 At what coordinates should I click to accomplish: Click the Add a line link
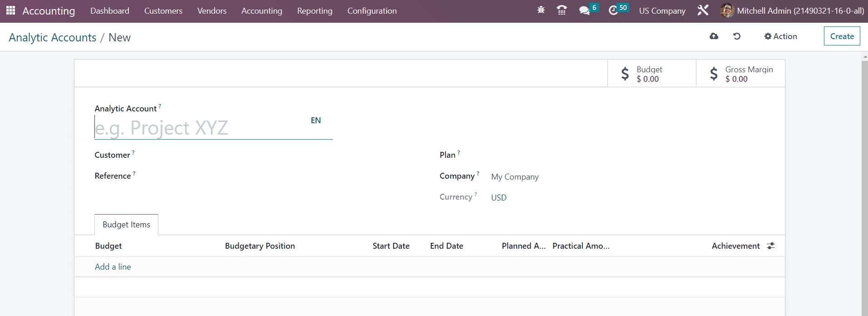click(x=113, y=267)
